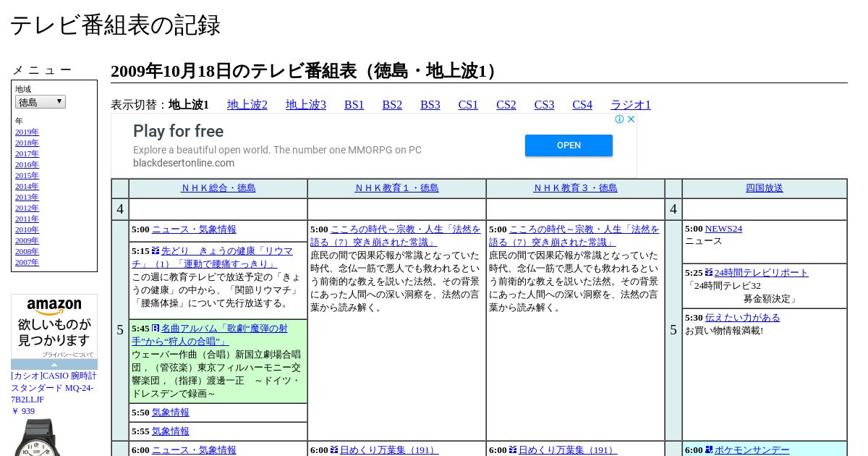Open the 2018年 archive link
Image resolution: width=868 pixels, height=456 pixels.
[27, 143]
